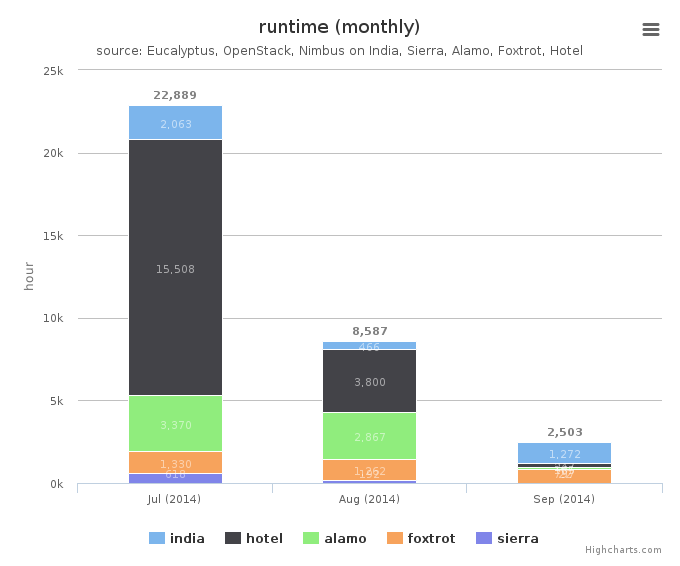Open the chart context menu hamburger icon
Viewport: 680px width, 566px height.
(x=651, y=29)
